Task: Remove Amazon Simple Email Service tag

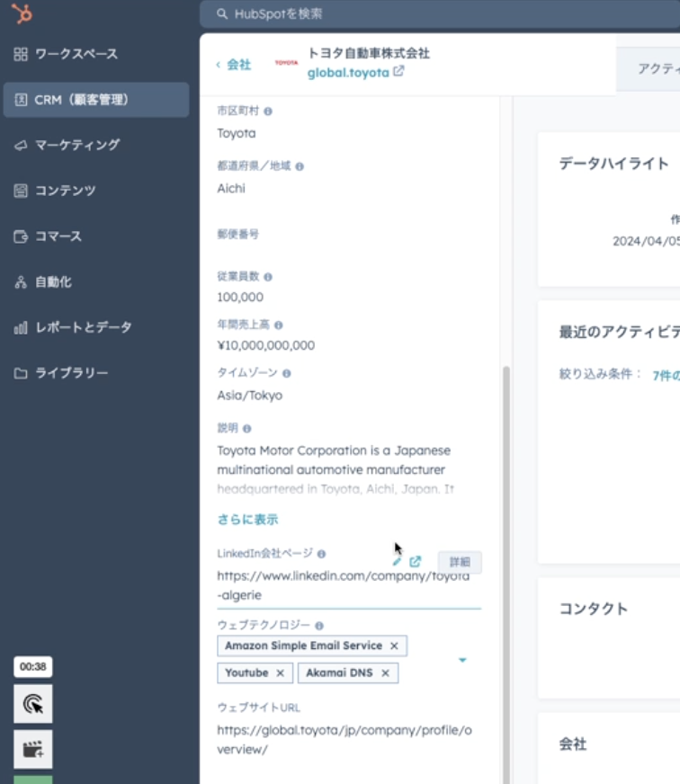Action: click(394, 646)
